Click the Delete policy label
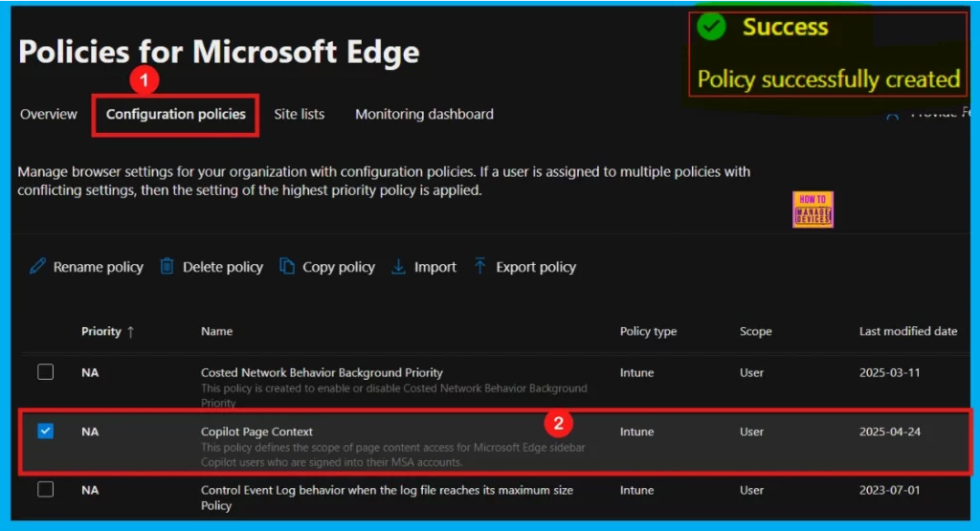 click(223, 267)
